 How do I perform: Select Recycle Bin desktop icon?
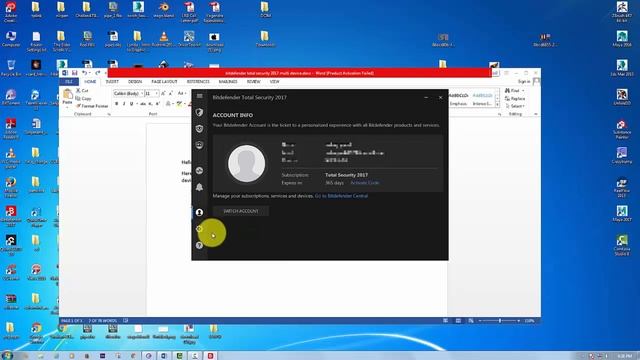click(x=11, y=68)
